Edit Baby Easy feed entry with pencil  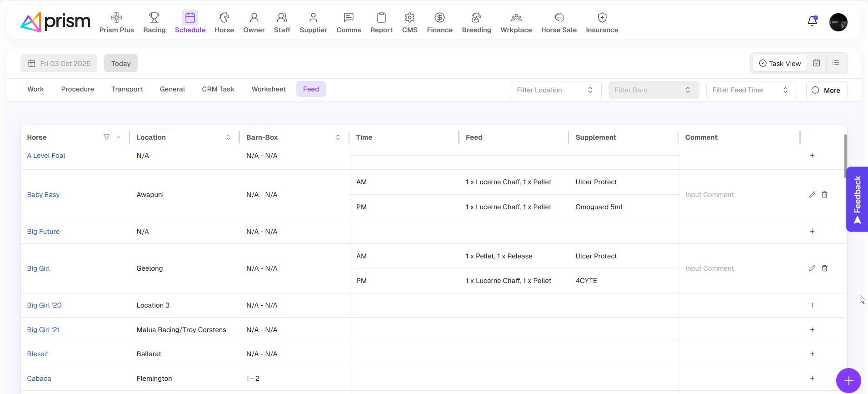[x=812, y=195]
